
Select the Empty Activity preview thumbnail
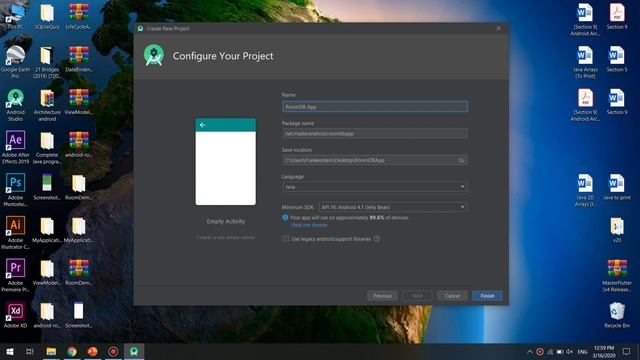pos(226,162)
